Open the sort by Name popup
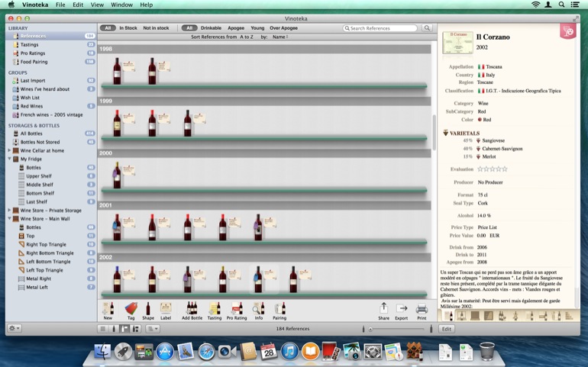Image resolution: width=588 pixels, height=367 pixels. click(x=280, y=37)
